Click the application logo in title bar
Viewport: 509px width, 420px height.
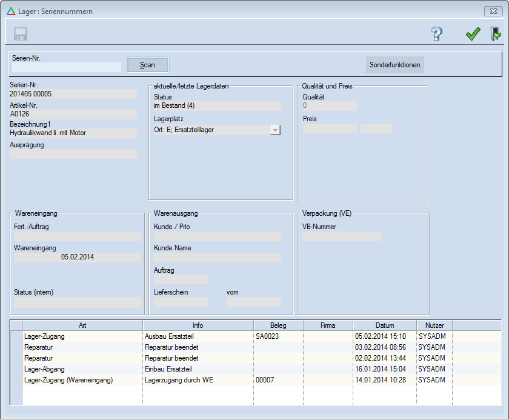pyautogui.click(x=10, y=11)
